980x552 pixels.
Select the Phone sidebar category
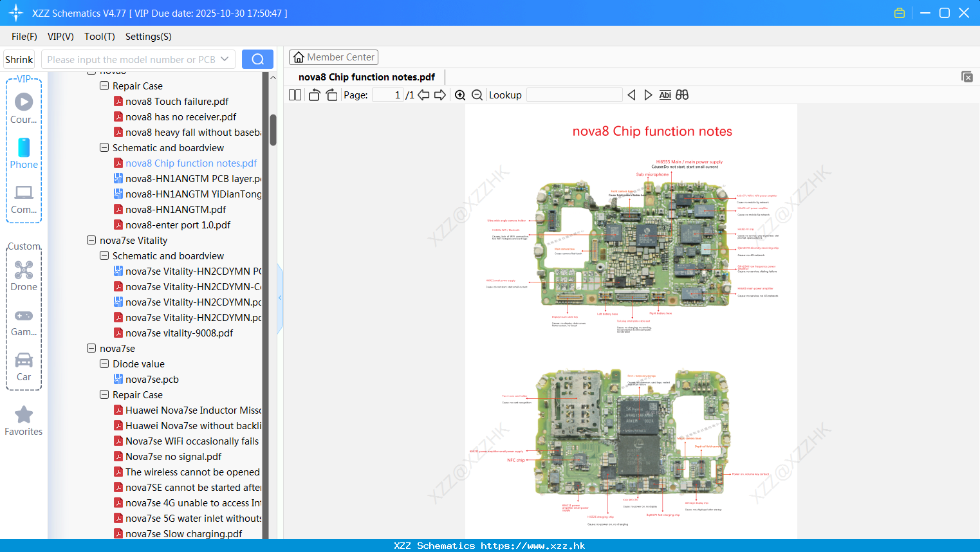click(24, 153)
